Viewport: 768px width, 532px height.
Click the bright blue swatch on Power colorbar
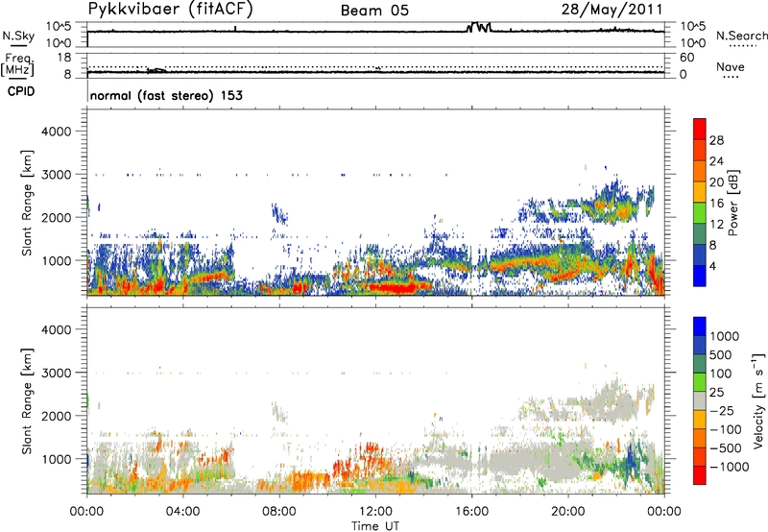tap(700, 276)
